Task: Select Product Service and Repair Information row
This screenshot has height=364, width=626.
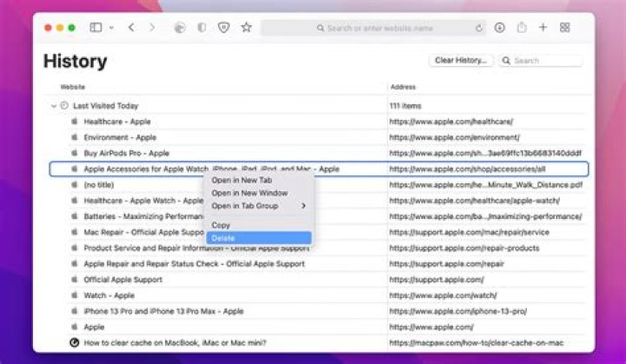Action: (x=318, y=248)
